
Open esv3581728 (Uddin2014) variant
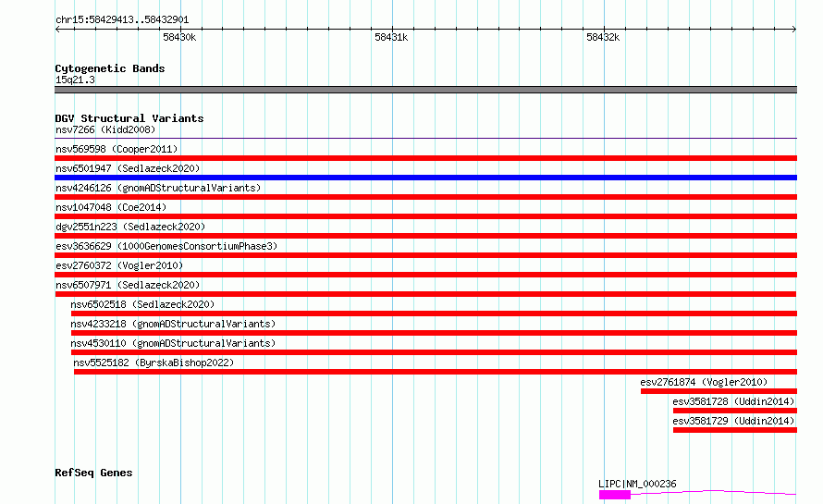coord(733,401)
